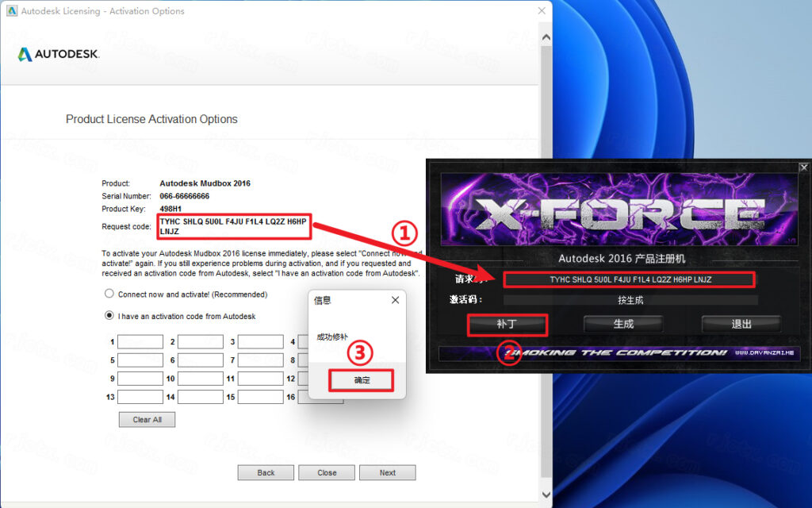Image resolution: width=812 pixels, height=508 pixels.
Task: Close the 信息 message dialog
Action: tap(395, 300)
